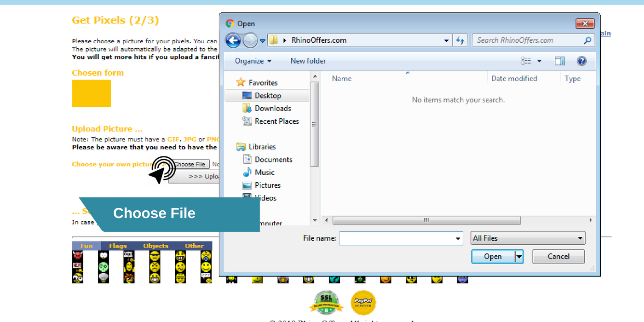Switch to the Other tab

click(194, 246)
